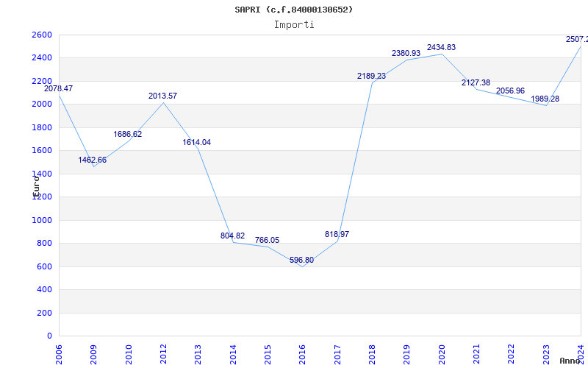Screen dimensions: 588x368
Task: Select the 766.05 value label
Action: 267,241
